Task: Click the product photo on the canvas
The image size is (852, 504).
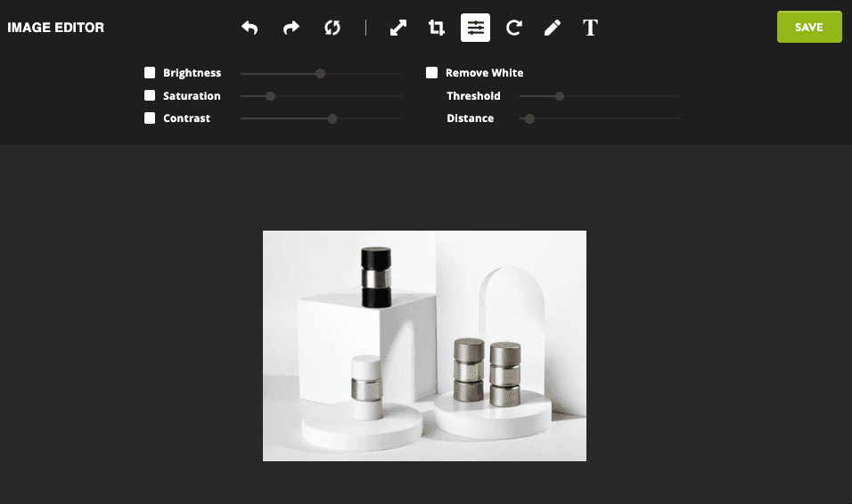Action: tap(424, 346)
